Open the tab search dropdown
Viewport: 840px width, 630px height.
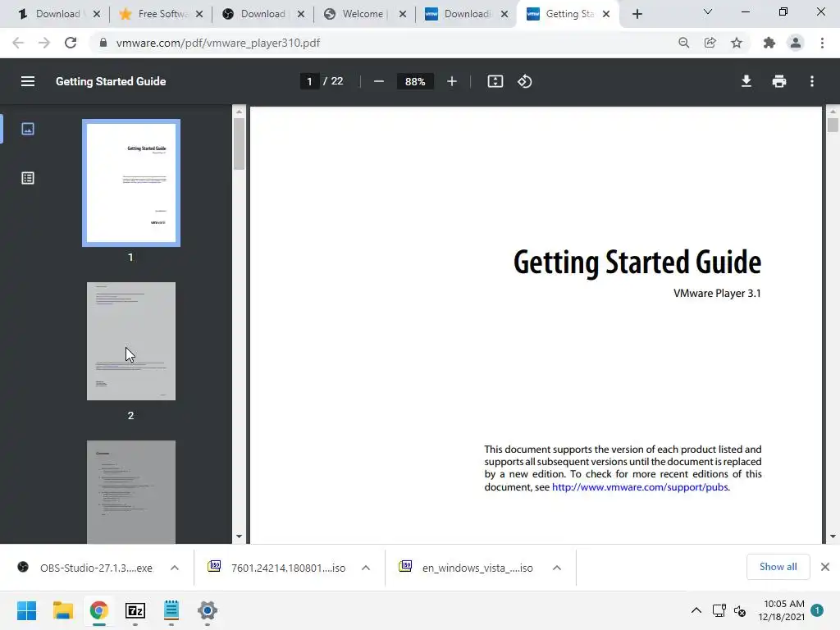pos(708,11)
